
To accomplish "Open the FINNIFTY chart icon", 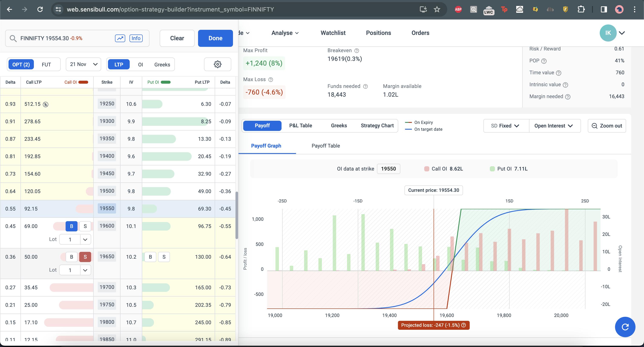I will (120, 38).
